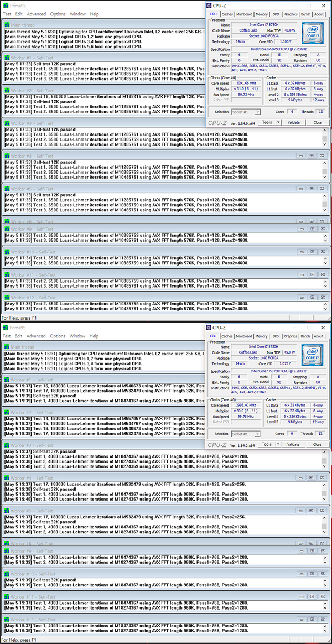Switch to Bench tab in 2993.40 MHz CPU-Z window

click(305, 336)
